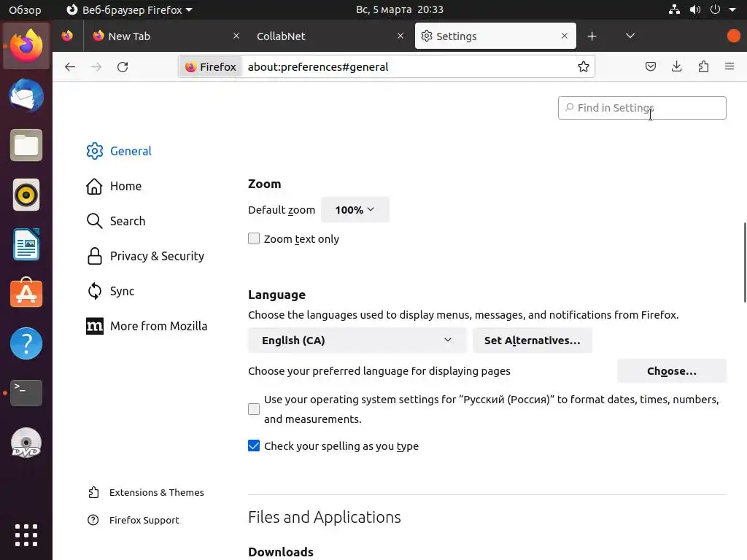The image size is (747, 560).
Task: Click the Set Alternatives button
Action: pyautogui.click(x=532, y=341)
